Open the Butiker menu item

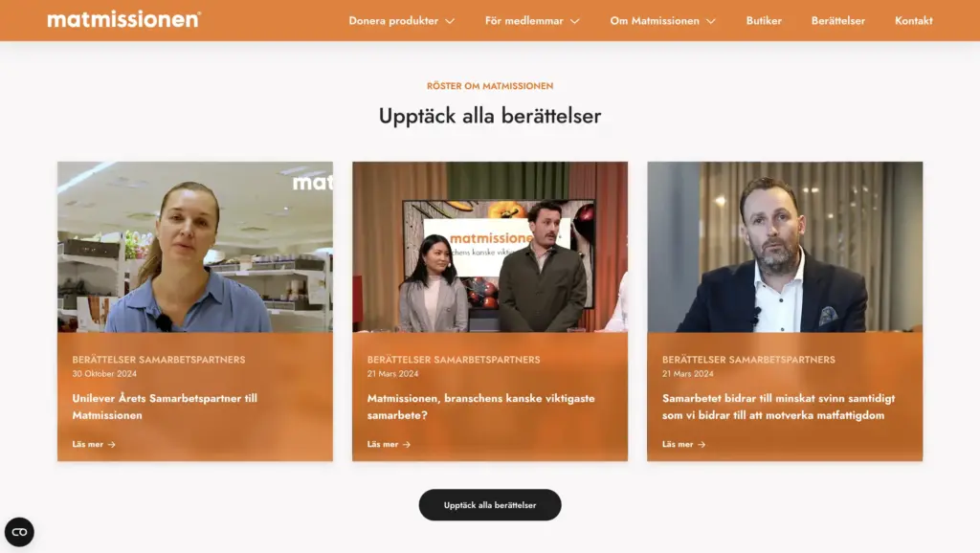[764, 21]
